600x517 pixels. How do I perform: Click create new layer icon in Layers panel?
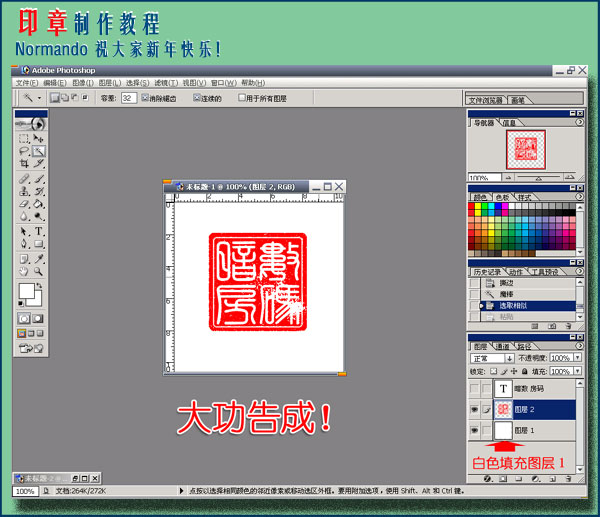[553, 479]
